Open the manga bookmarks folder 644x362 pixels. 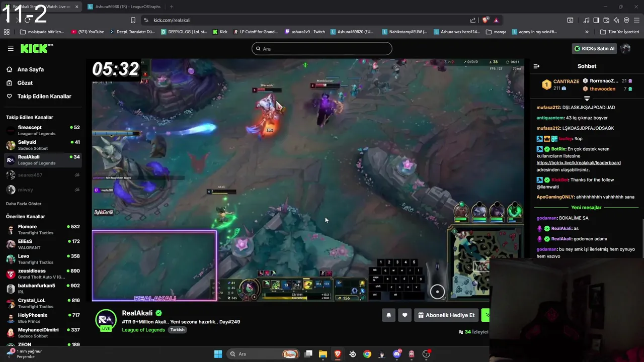point(496,32)
